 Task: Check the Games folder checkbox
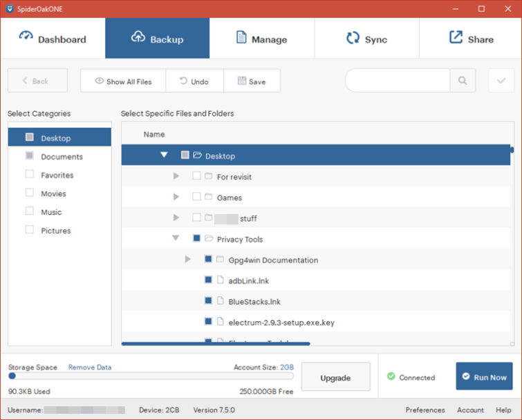[x=197, y=197]
